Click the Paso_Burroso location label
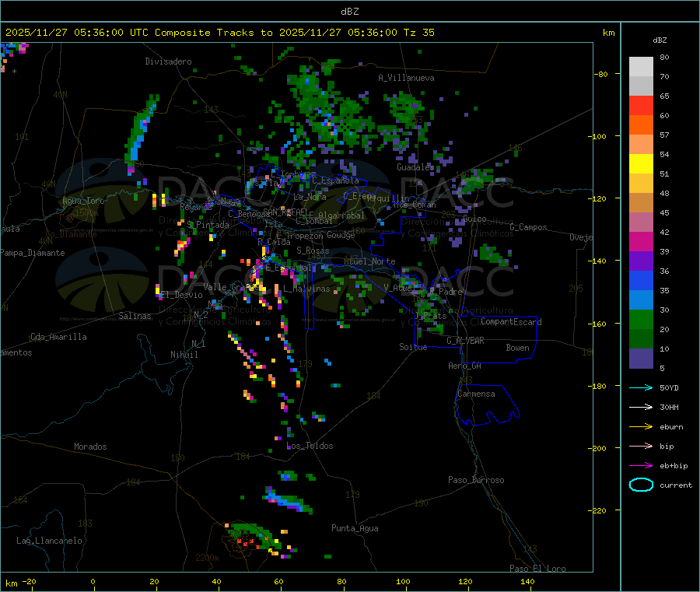The height and width of the screenshot is (592, 700). pyautogui.click(x=476, y=480)
